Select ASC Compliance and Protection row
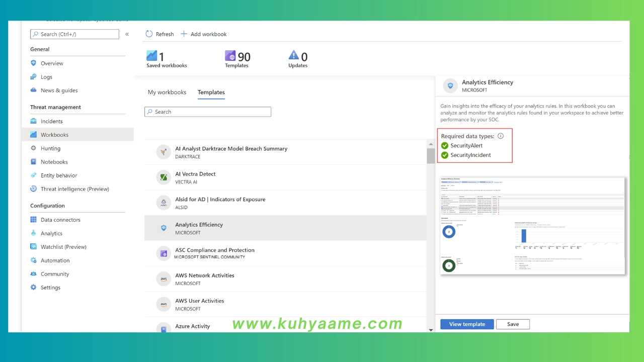Viewport: 644px width, 362px height. (x=285, y=253)
